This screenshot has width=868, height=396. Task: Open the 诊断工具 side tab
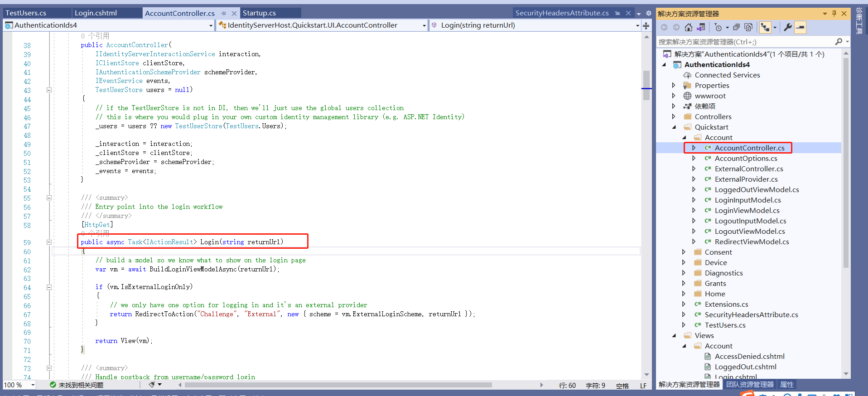(859, 21)
